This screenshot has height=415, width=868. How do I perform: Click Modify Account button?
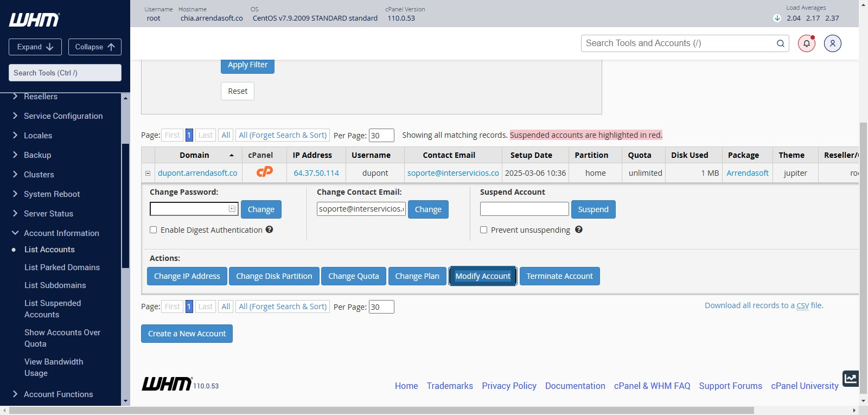click(x=483, y=276)
